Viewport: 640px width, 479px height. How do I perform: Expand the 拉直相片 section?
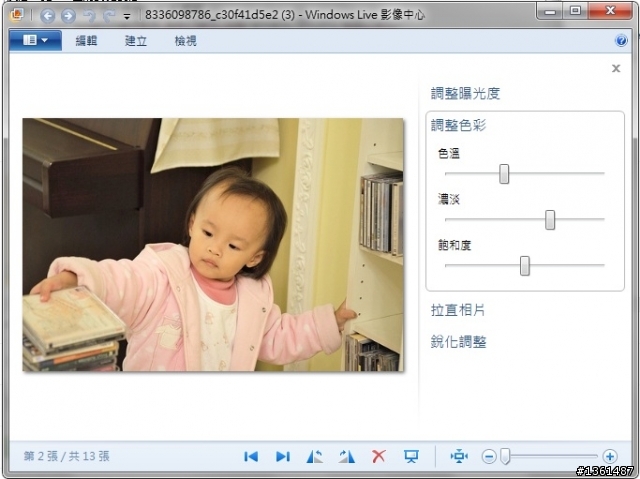[x=458, y=310]
